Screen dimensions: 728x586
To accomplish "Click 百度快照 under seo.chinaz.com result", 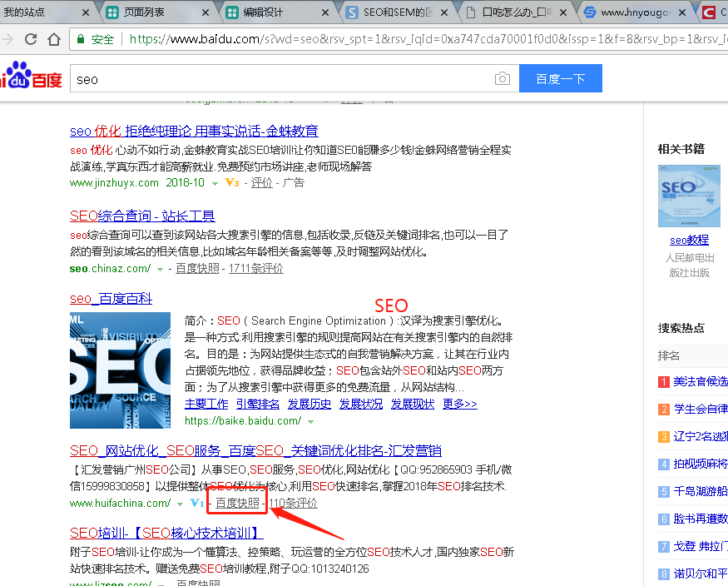I will click(197, 268).
